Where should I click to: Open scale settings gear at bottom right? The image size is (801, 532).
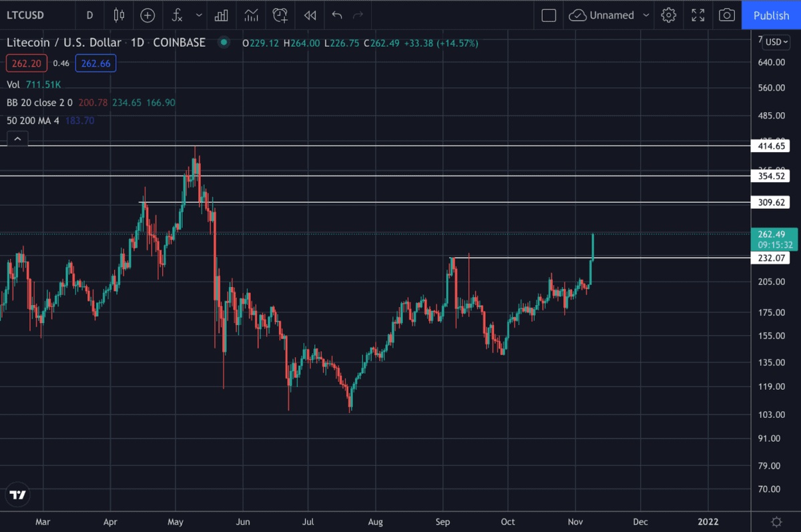pos(776,521)
